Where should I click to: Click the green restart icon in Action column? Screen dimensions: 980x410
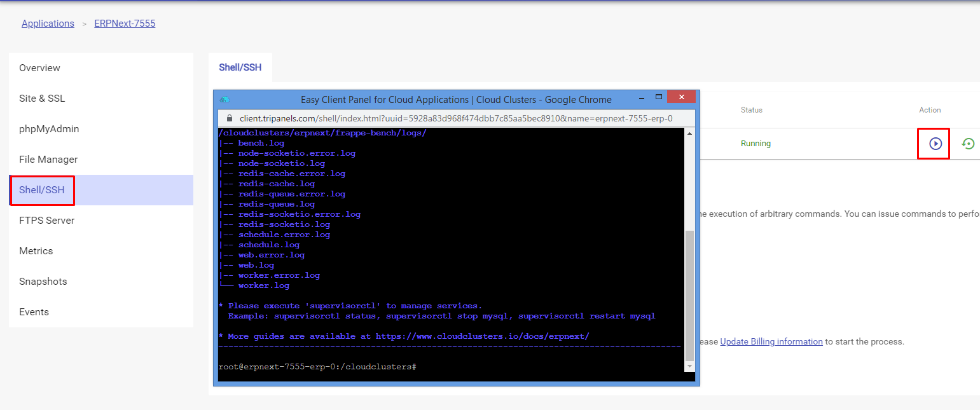[968, 144]
